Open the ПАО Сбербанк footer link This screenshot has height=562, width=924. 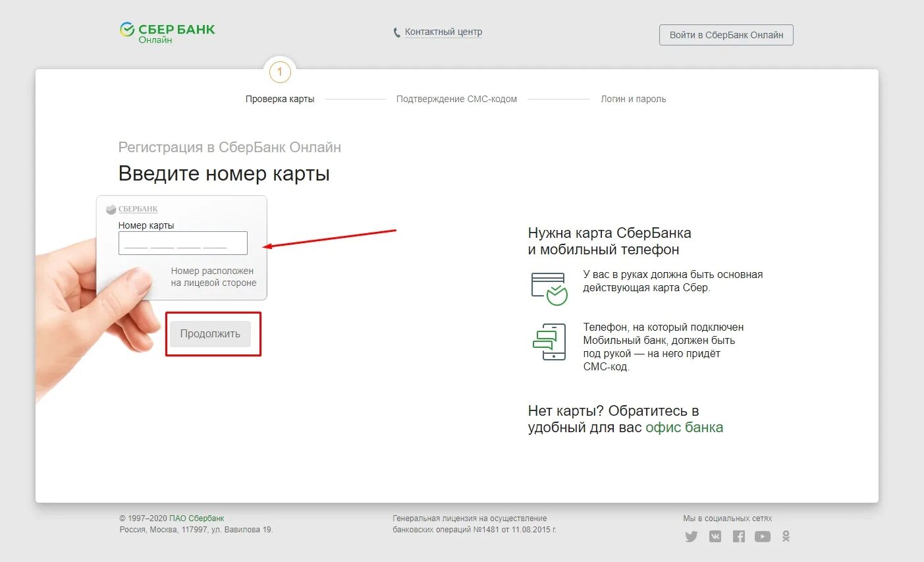tap(197, 519)
